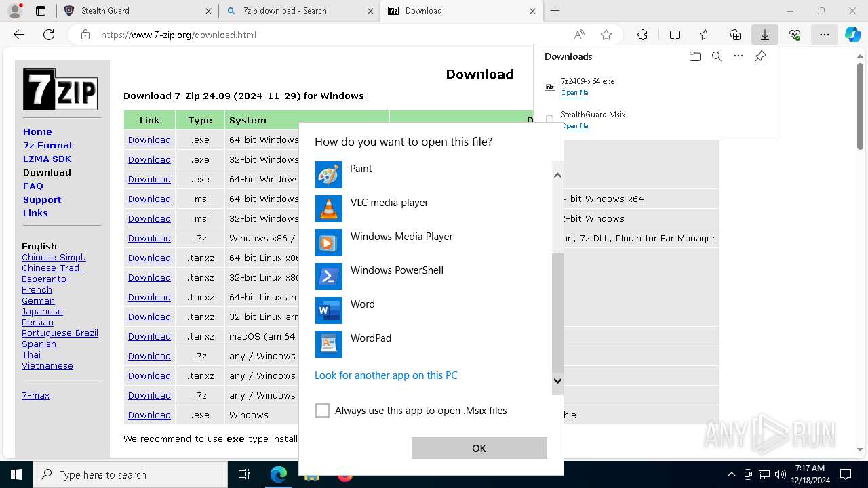The width and height of the screenshot is (868, 488).
Task: Open Support sidebar link
Action: point(42,199)
